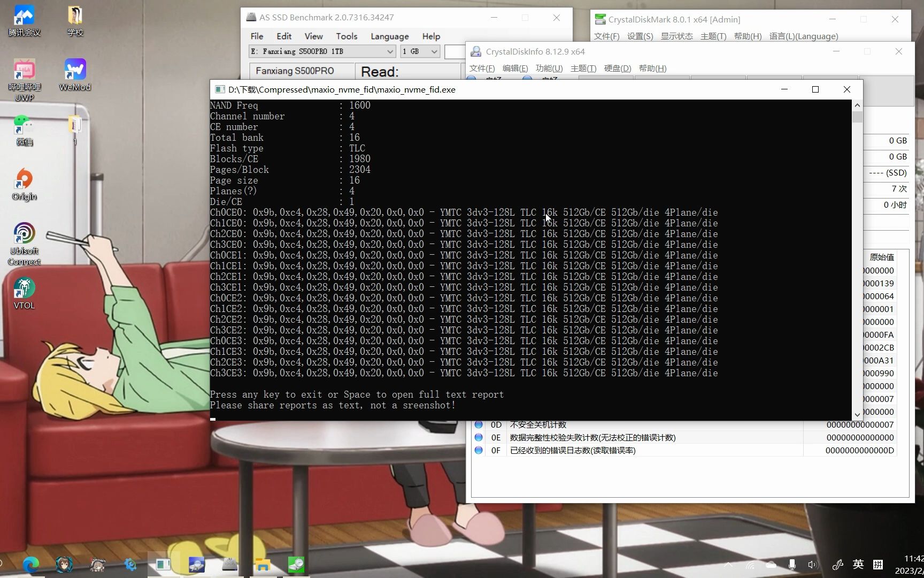Open 硬盘(D) menu in CrystalDiskInfo
This screenshot has height=578, width=924.
pos(618,69)
